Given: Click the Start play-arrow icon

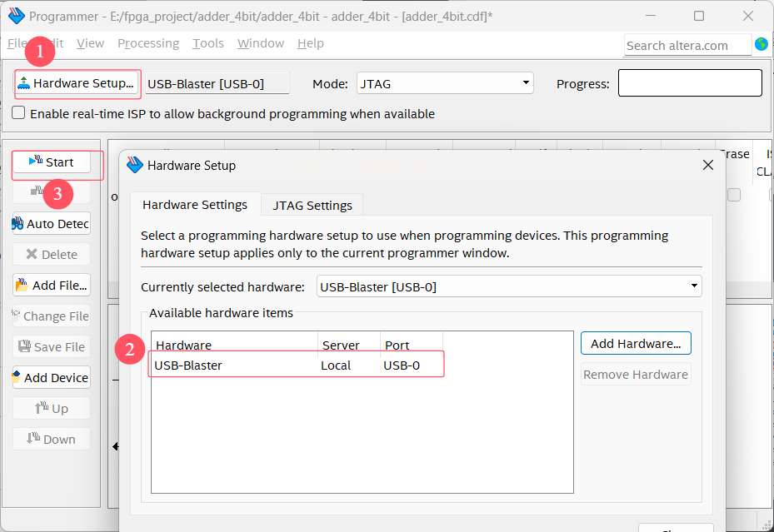Looking at the screenshot, I should coord(36,161).
